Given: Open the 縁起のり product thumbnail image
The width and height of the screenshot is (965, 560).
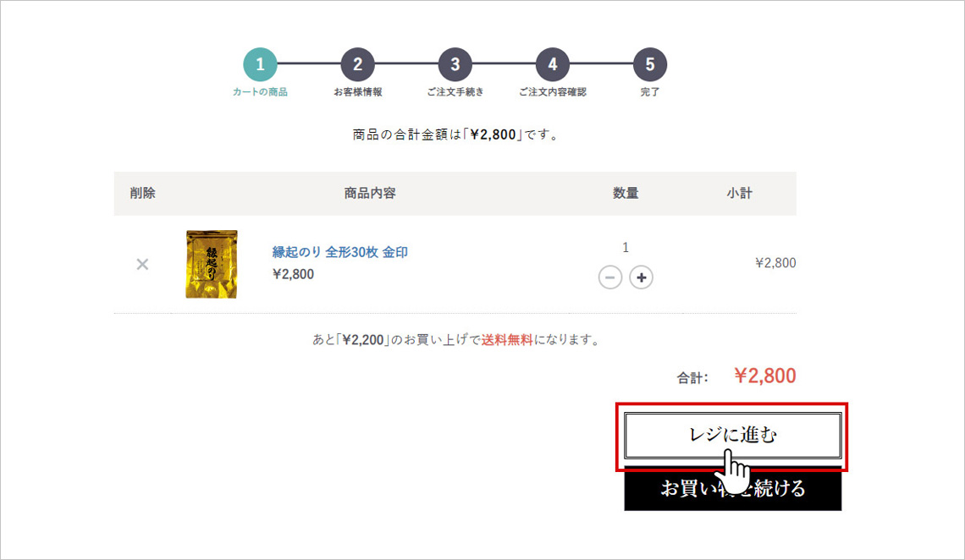Looking at the screenshot, I should 212,264.
